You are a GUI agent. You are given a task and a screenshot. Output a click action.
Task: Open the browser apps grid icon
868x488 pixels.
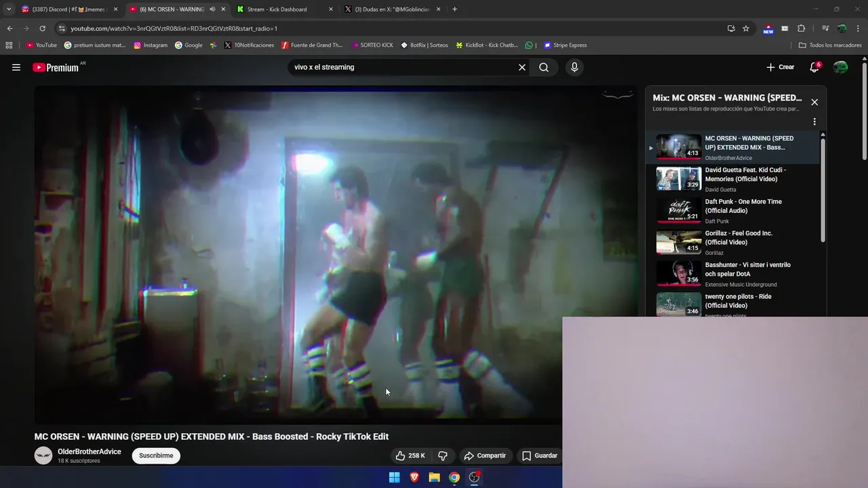[x=9, y=45]
